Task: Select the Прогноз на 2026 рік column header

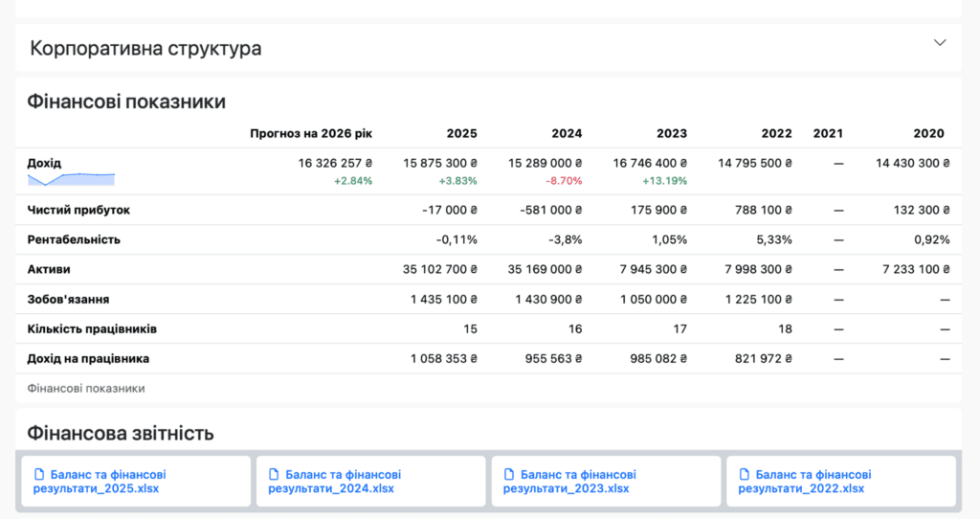Action: click(311, 134)
